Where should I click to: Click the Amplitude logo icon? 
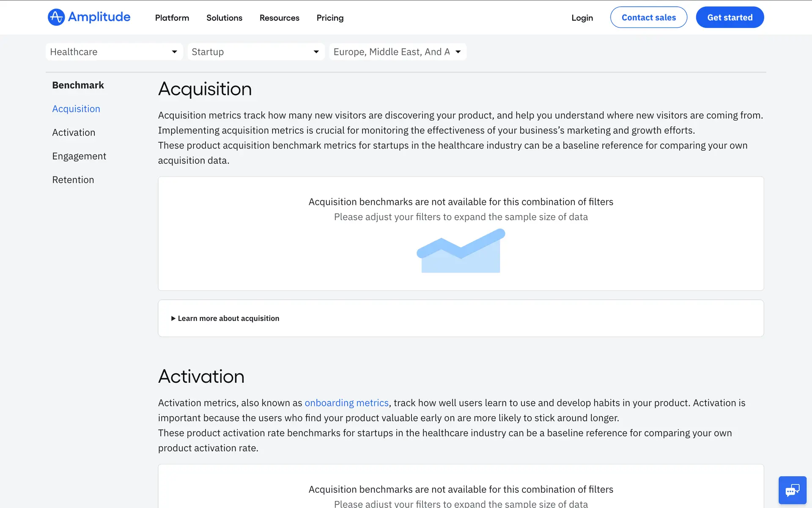(56, 17)
